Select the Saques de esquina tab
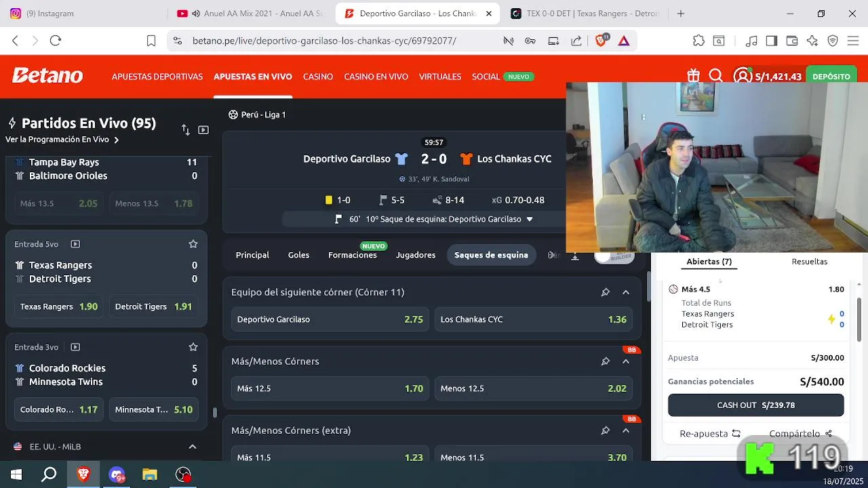 click(491, 255)
